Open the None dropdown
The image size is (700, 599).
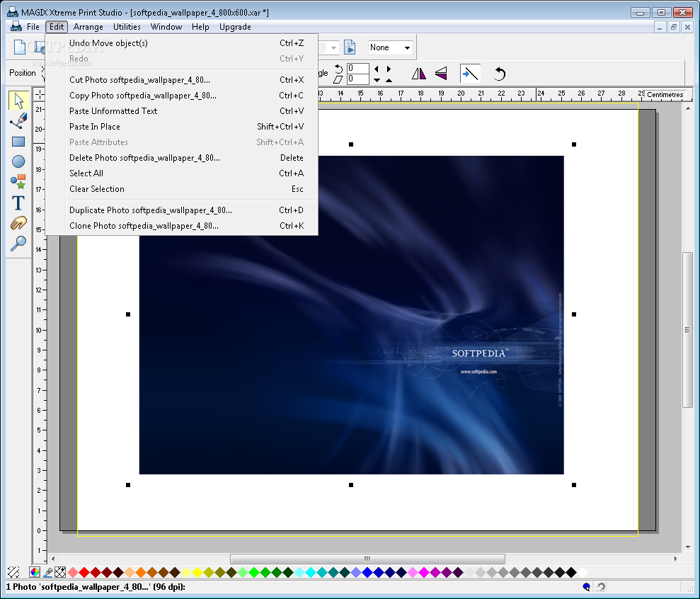pos(390,47)
